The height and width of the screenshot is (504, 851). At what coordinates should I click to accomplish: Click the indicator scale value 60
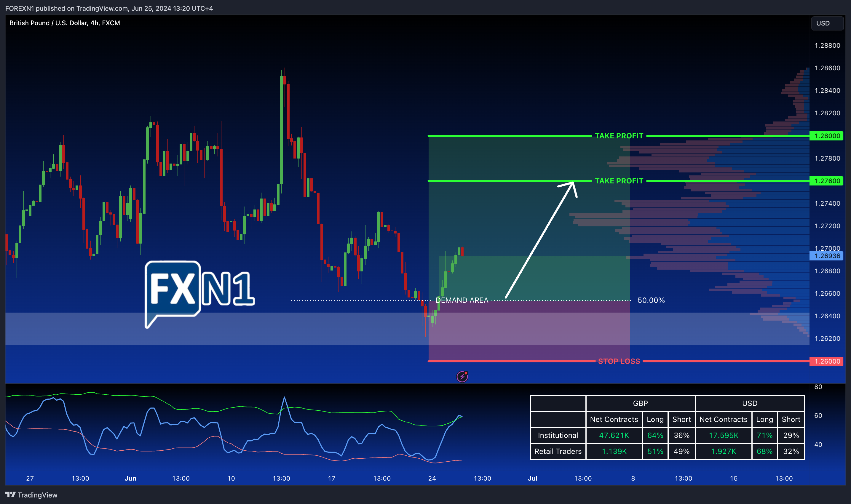coord(818,415)
